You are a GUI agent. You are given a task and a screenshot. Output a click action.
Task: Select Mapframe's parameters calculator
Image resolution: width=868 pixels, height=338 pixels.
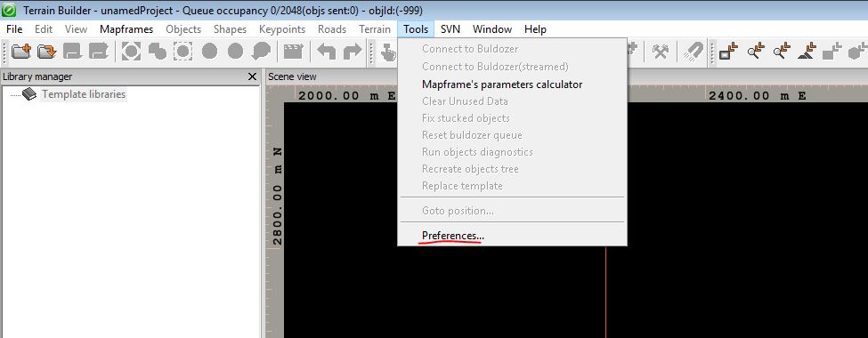pos(513,84)
